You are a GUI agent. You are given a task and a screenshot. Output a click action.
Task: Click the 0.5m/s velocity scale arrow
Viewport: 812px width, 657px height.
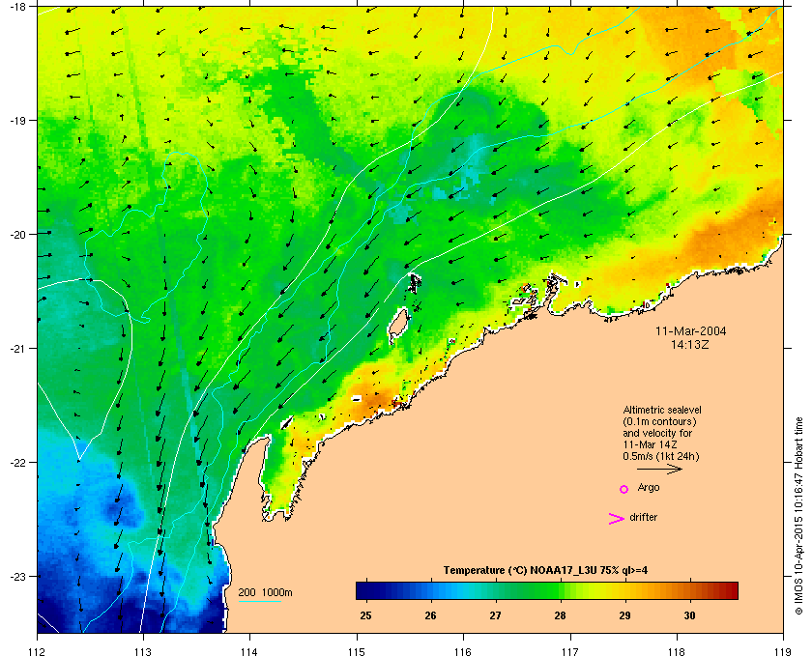(659, 470)
